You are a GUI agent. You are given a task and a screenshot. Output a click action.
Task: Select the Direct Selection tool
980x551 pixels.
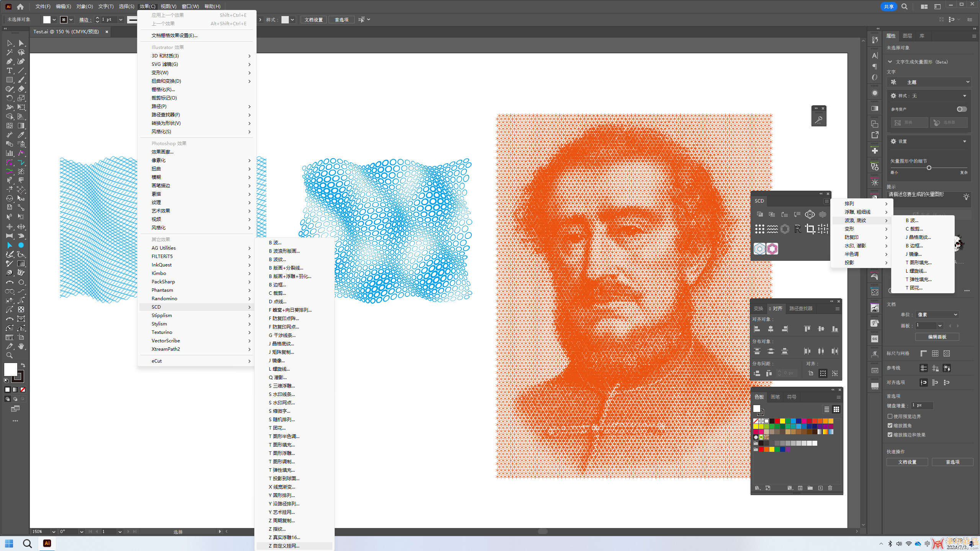point(21,43)
